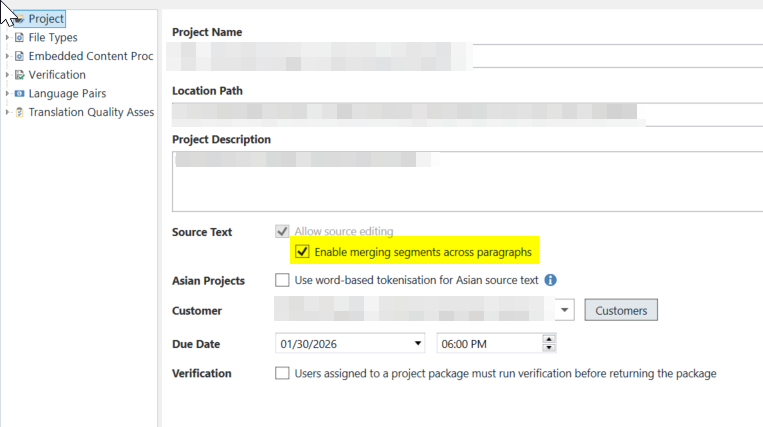This screenshot has width=763, height=427.
Task: Click the Translation Quality Assessment icon
Action: (19, 112)
